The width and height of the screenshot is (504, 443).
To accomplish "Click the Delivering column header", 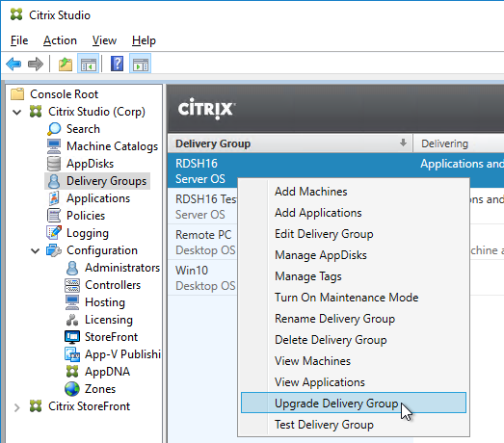I will tap(459, 143).
